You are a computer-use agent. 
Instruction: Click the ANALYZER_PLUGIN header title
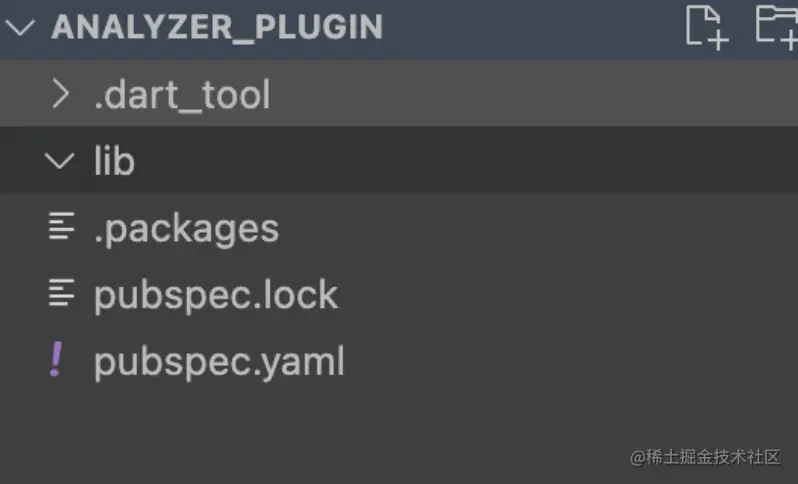point(217,27)
